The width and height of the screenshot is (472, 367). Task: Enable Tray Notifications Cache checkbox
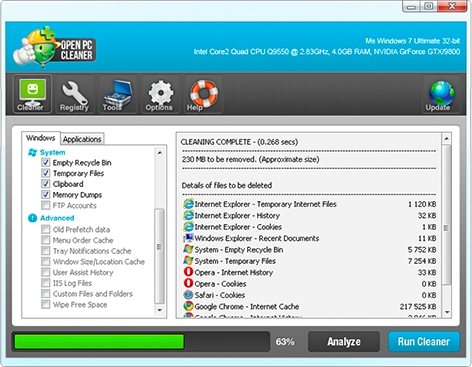pos(45,251)
